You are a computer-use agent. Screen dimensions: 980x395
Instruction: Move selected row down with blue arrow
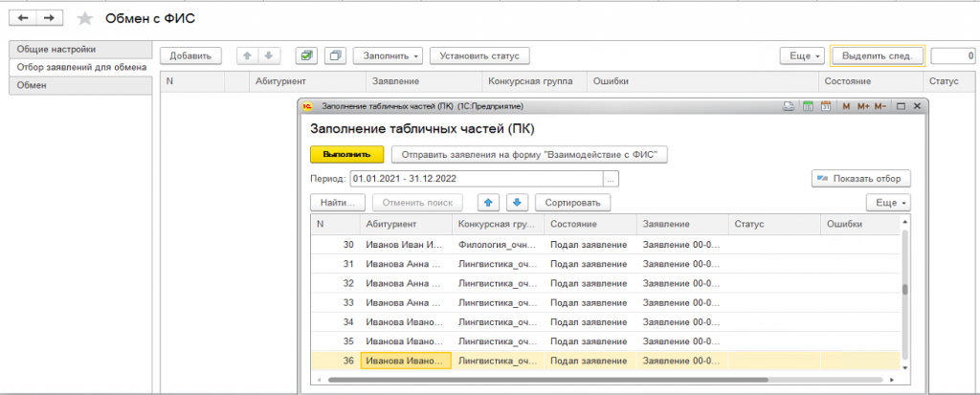(518, 203)
